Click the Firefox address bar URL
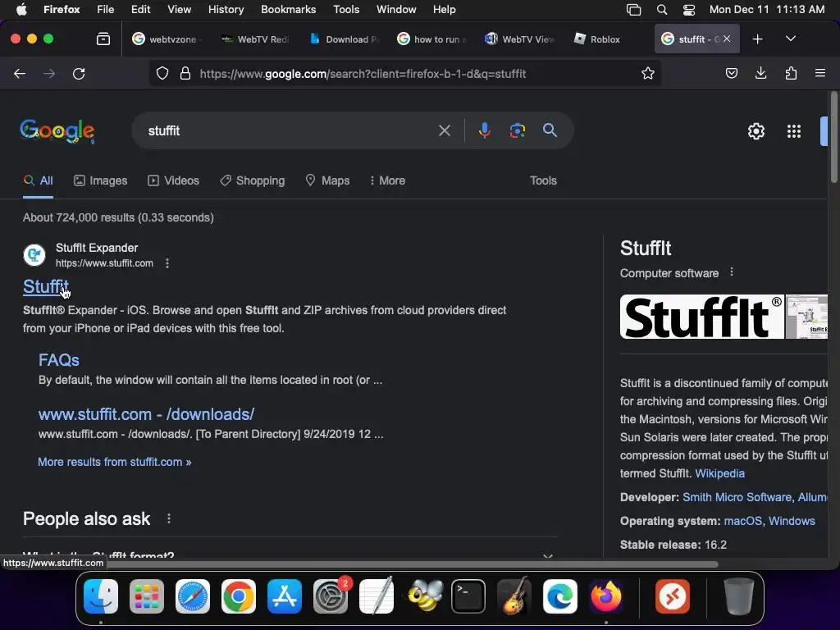 point(363,73)
